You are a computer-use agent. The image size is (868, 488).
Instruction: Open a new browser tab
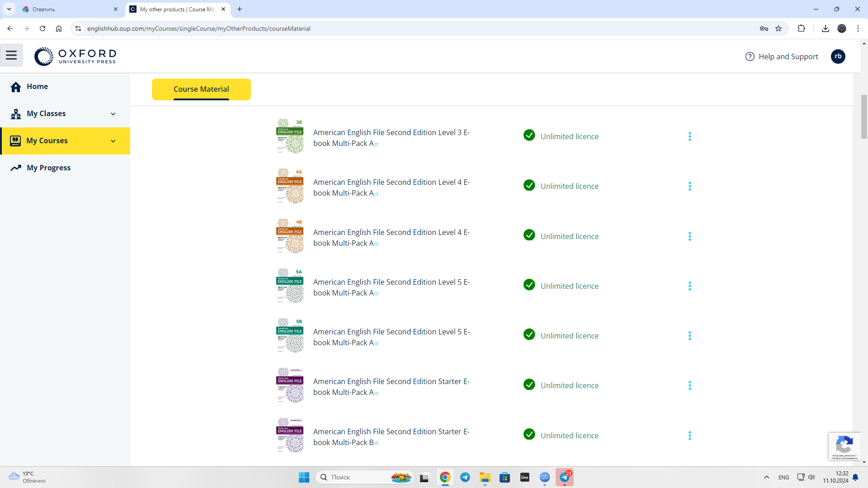(x=240, y=9)
